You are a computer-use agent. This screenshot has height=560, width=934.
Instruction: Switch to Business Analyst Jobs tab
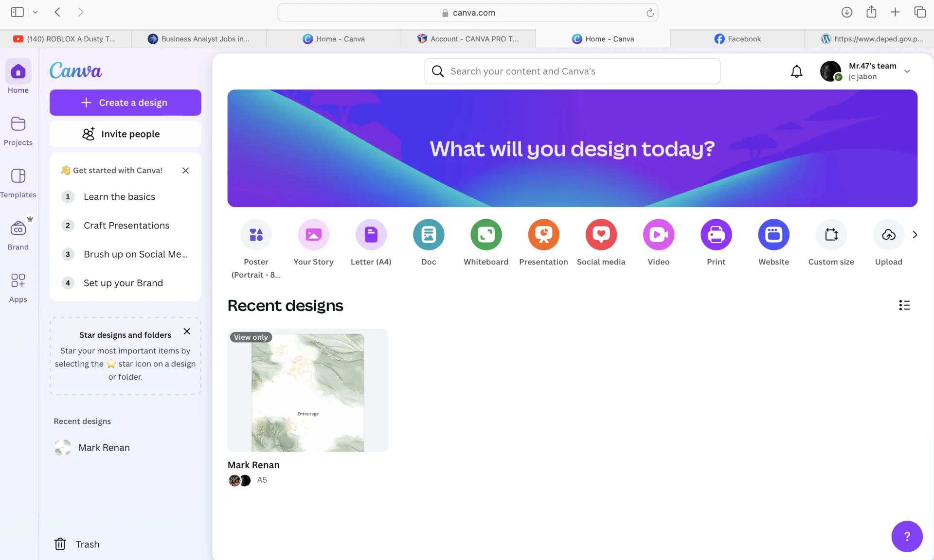[x=199, y=39]
